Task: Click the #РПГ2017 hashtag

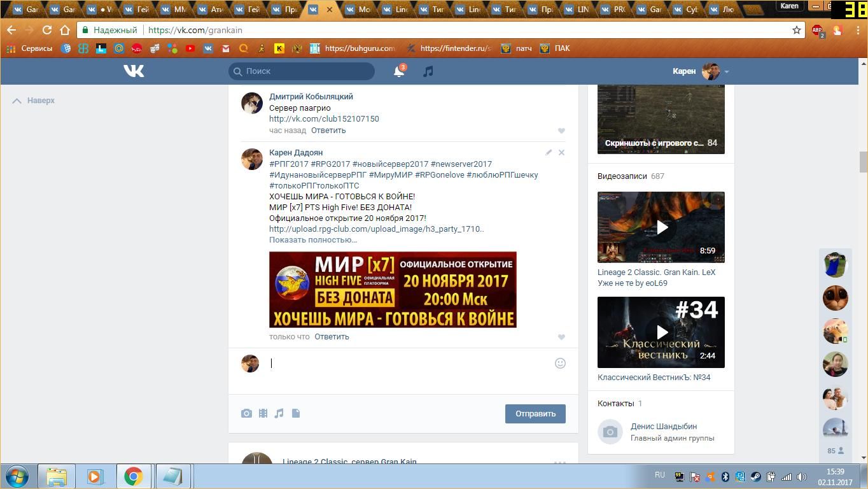Action: click(x=289, y=164)
